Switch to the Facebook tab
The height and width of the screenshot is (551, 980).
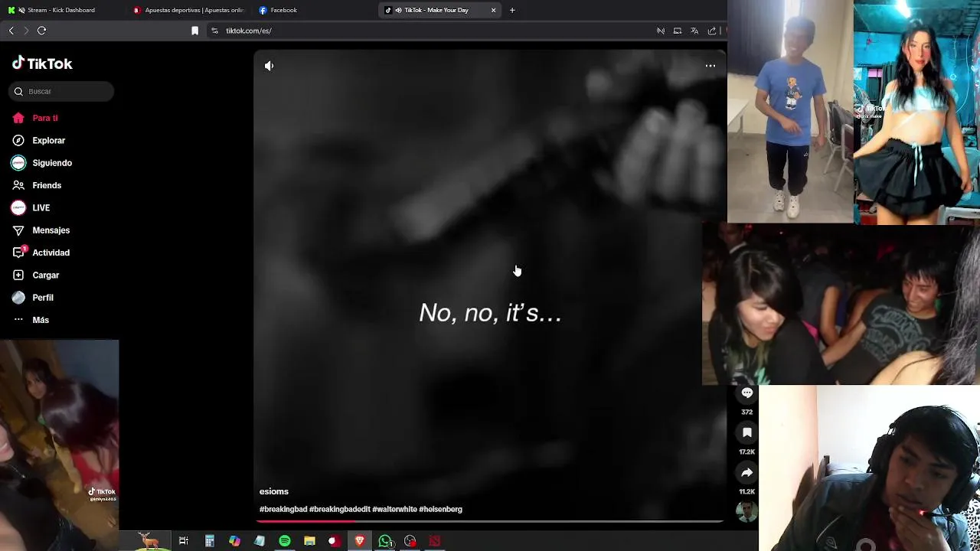pos(314,10)
